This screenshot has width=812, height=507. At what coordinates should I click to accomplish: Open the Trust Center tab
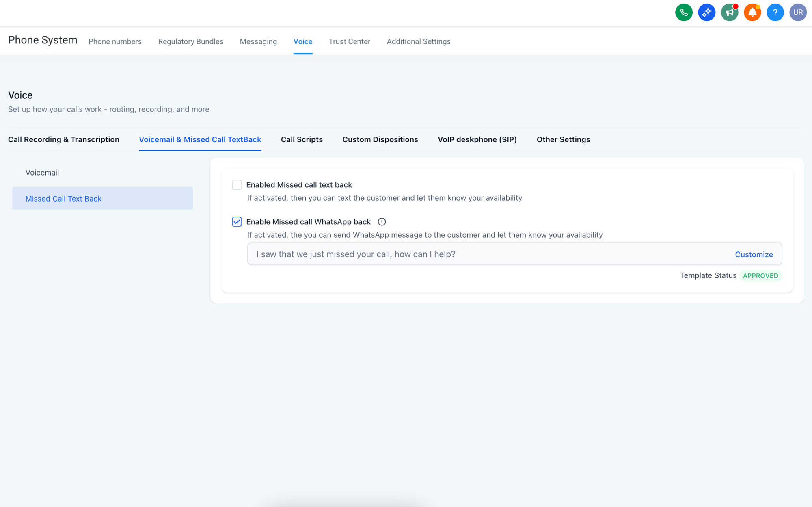[349, 41]
